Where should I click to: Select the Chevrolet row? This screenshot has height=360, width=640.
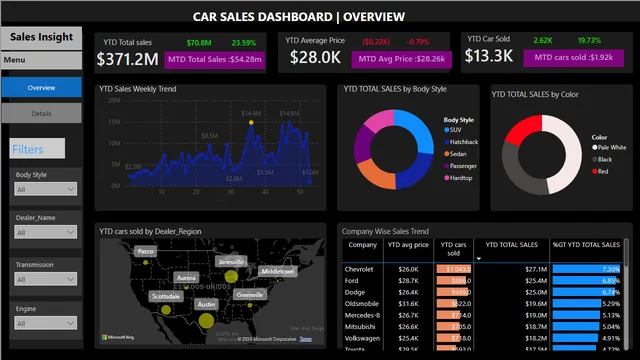482,269
